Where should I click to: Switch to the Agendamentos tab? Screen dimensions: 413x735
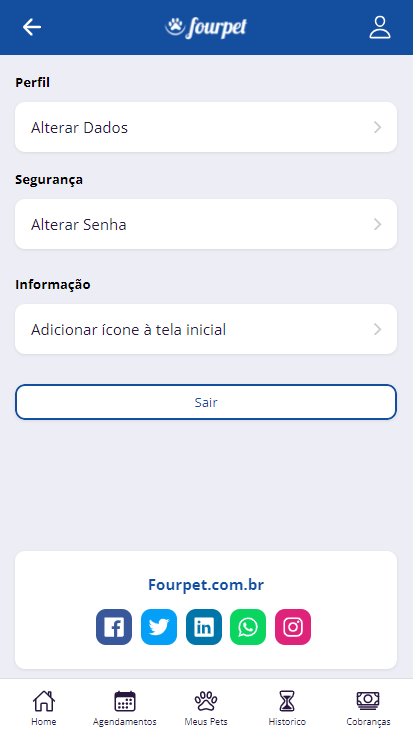click(x=125, y=708)
